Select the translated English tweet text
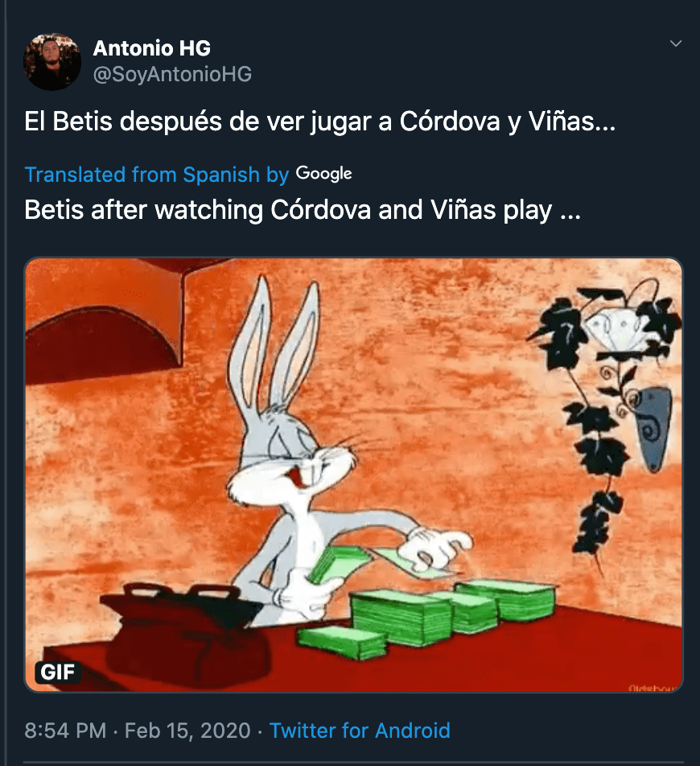Screen dimensions: 700x766 (303, 210)
